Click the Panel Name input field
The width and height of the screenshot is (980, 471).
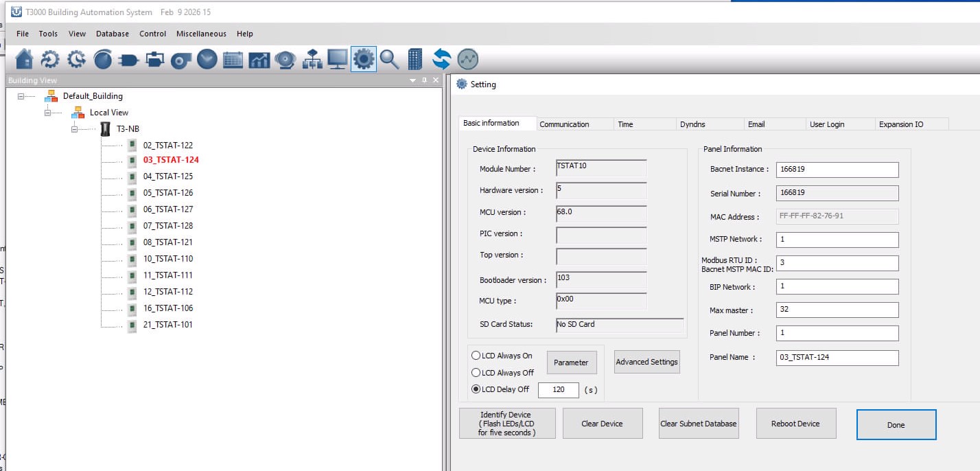837,358
